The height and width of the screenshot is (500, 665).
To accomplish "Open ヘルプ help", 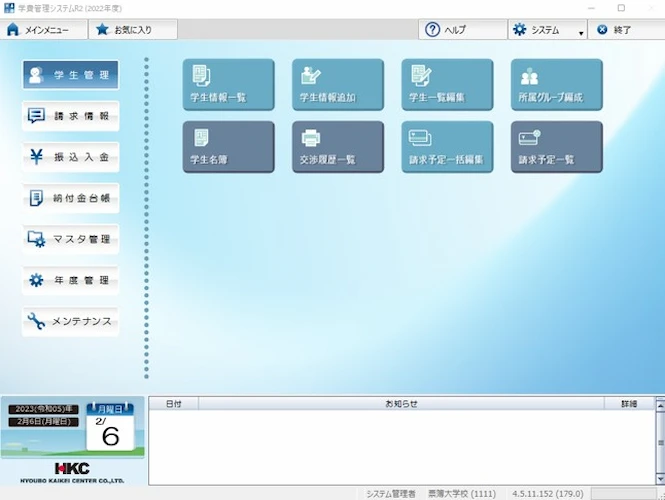I will point(462,30).
